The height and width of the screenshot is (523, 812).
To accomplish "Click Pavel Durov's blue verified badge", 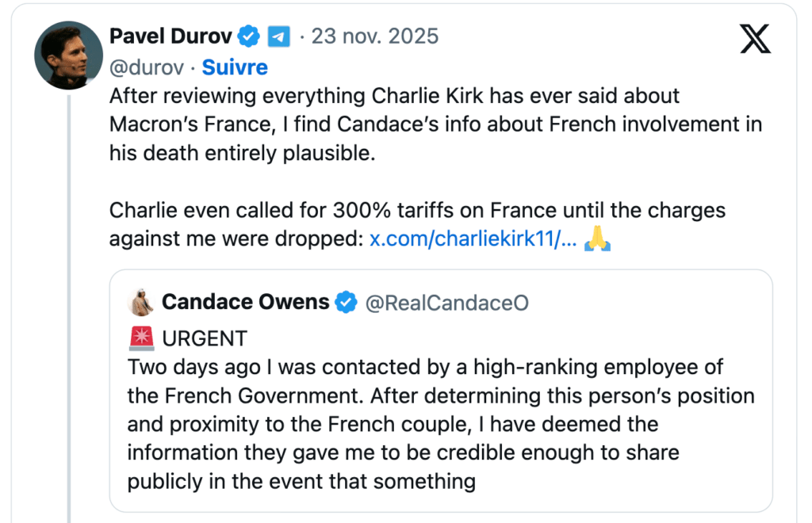I will (x=249, y=36).
